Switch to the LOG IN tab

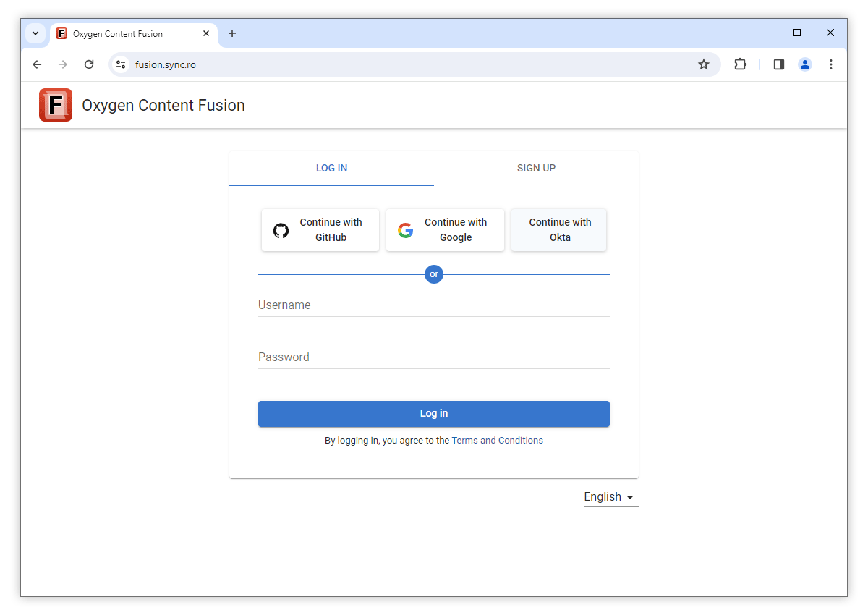332,168
